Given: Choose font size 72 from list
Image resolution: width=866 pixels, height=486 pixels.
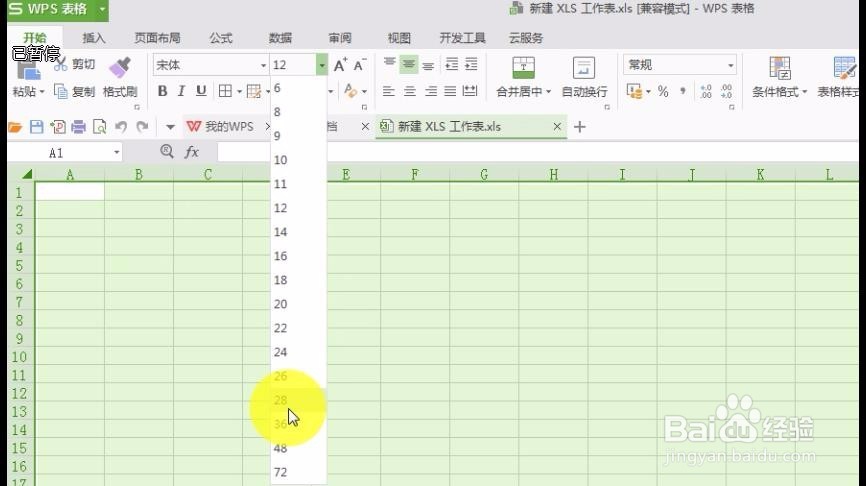Looking at the screenshot, I should coord(298,472).
